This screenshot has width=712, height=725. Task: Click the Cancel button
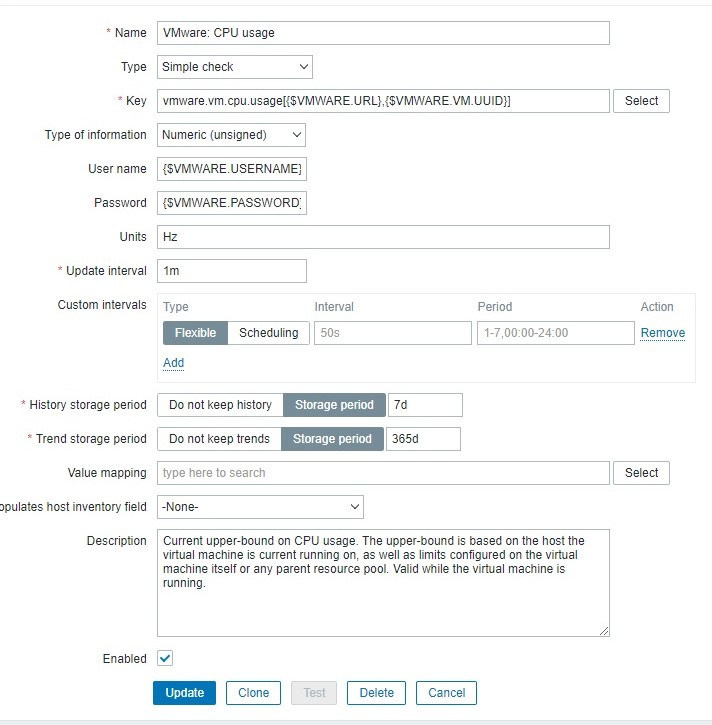pyautogui.click(x=446, y=693)
